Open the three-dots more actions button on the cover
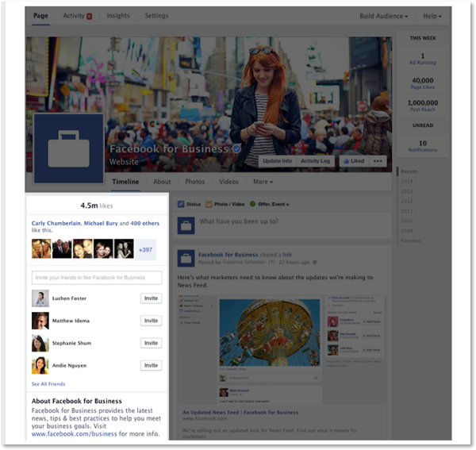476x450 pixels. tap(378, 161)
